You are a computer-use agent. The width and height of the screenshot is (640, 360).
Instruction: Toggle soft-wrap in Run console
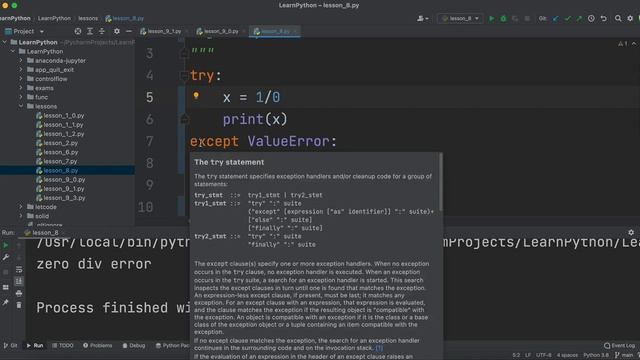click(x=19, y=269)
